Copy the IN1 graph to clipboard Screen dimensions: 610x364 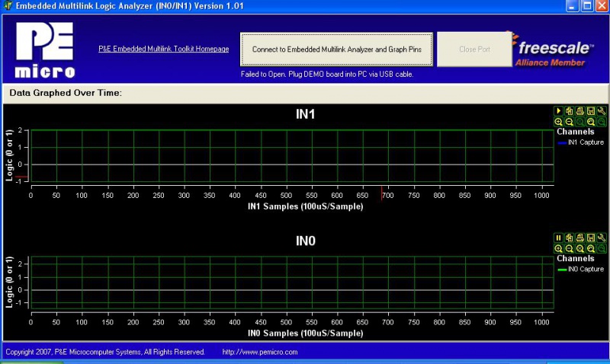click(x=570, y=111)
